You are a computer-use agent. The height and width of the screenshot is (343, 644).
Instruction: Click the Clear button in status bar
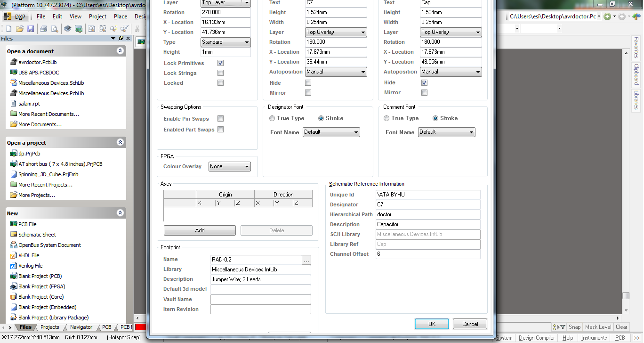621,327
